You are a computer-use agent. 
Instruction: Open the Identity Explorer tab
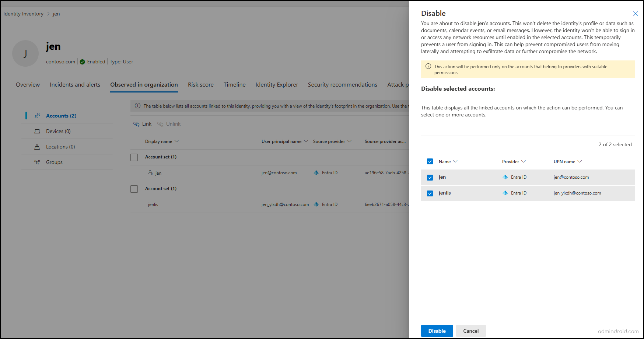click(277, 85)
